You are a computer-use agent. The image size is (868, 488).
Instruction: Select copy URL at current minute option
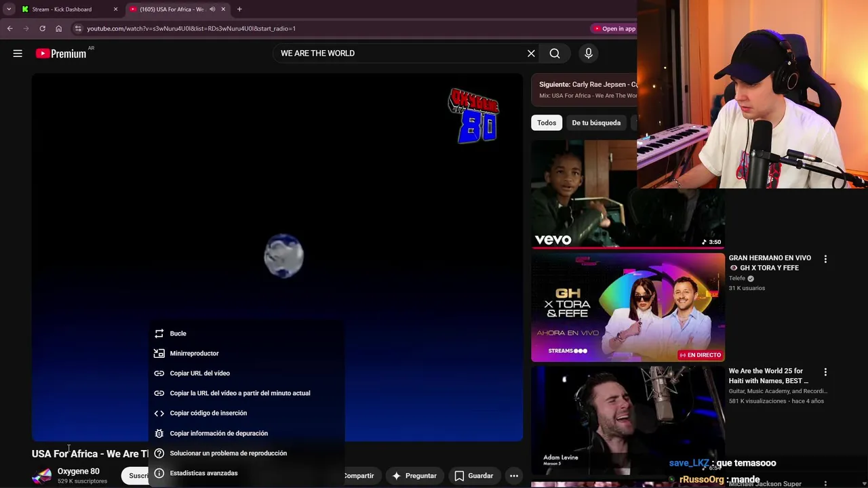point(247,393)
